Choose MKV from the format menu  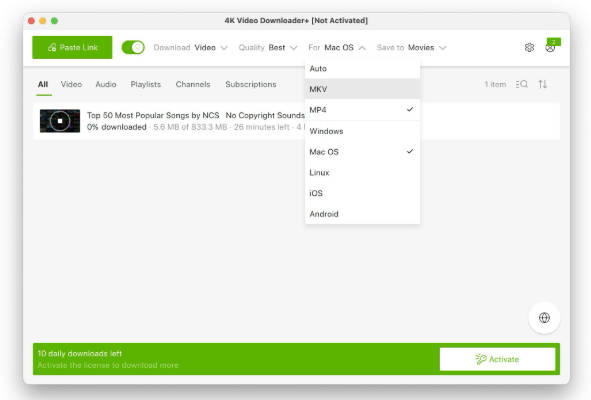(x=362, y=89)
